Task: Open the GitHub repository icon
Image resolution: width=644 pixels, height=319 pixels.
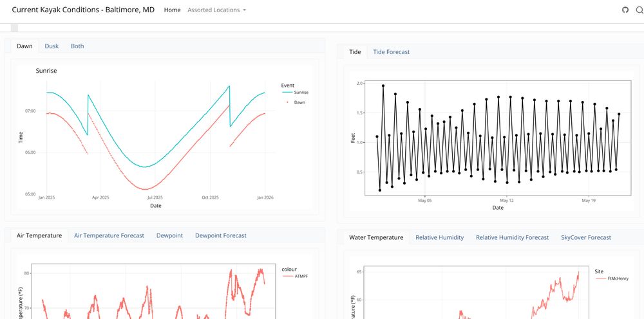Action: coord(625,10)
